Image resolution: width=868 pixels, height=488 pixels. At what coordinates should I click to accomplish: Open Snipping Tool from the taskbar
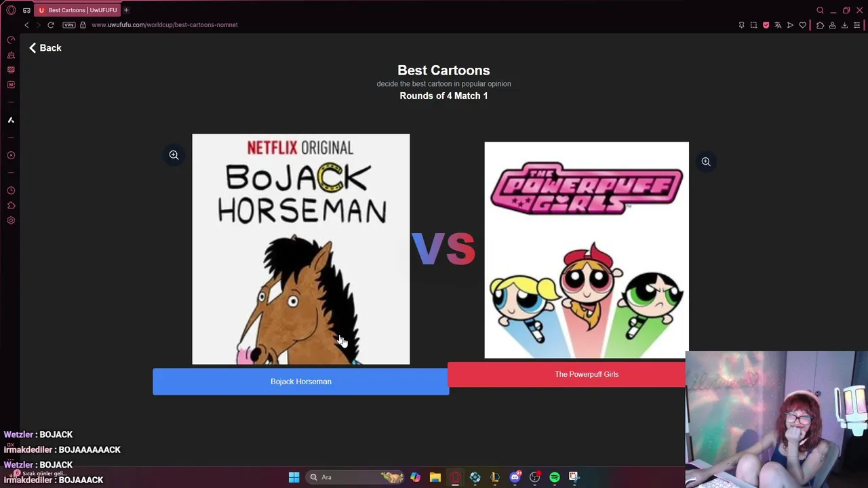click(x=574, y=477)
